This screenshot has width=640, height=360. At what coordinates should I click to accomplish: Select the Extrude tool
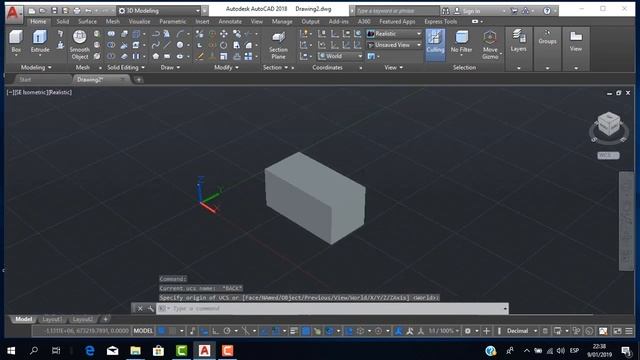coord(40,42)
